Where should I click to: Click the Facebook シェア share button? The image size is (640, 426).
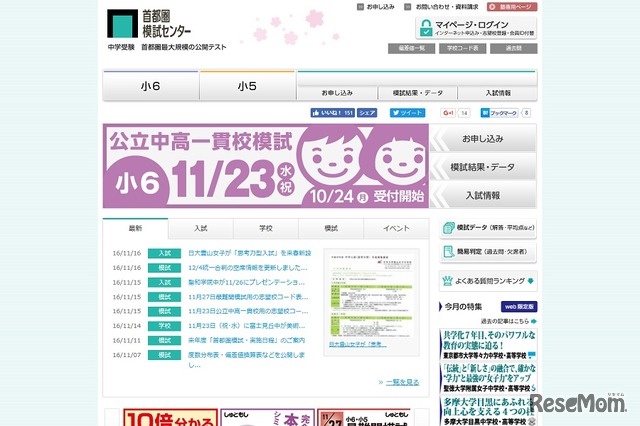(x=367, y=113)
